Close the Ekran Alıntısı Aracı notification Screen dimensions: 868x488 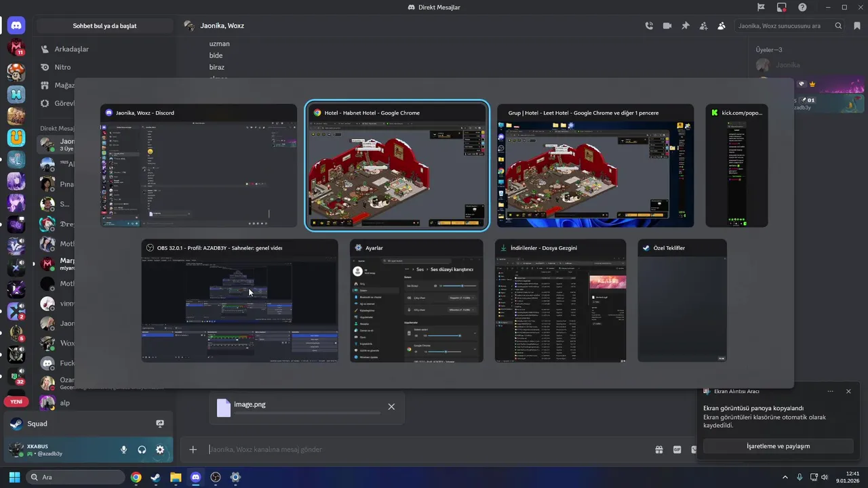[848, 391]
